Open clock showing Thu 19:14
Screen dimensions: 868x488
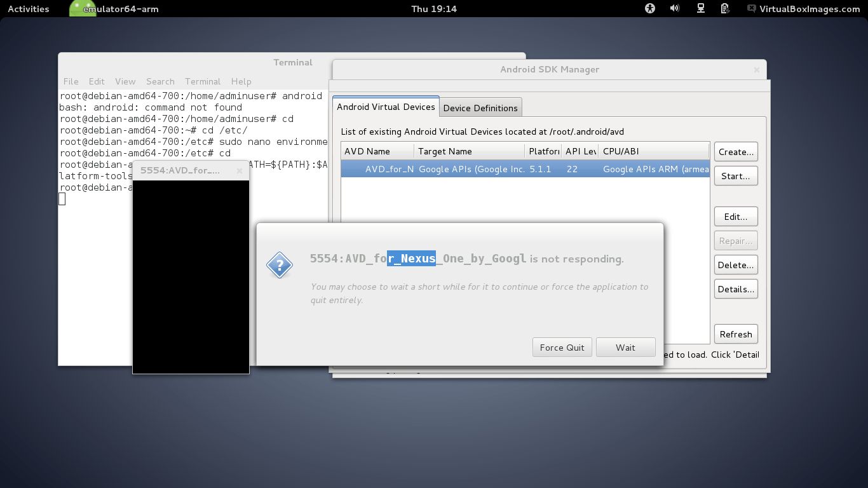coord(434,9)
